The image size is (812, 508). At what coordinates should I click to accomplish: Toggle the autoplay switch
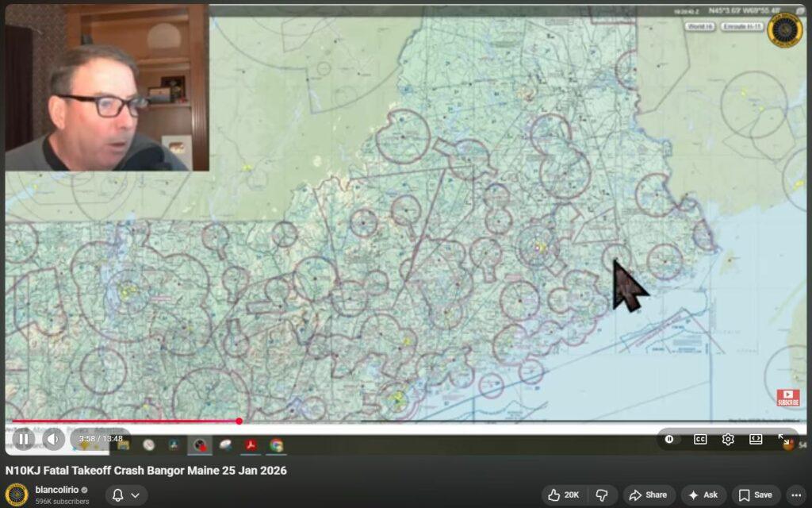coord(671,439)
